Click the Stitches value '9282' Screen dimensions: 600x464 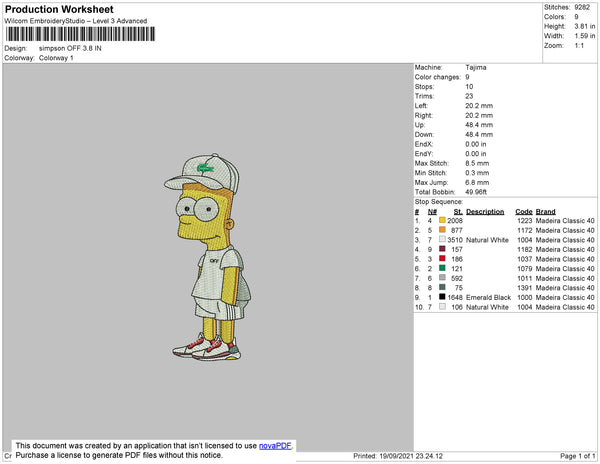pyautogui.click(x=582, y=7)
